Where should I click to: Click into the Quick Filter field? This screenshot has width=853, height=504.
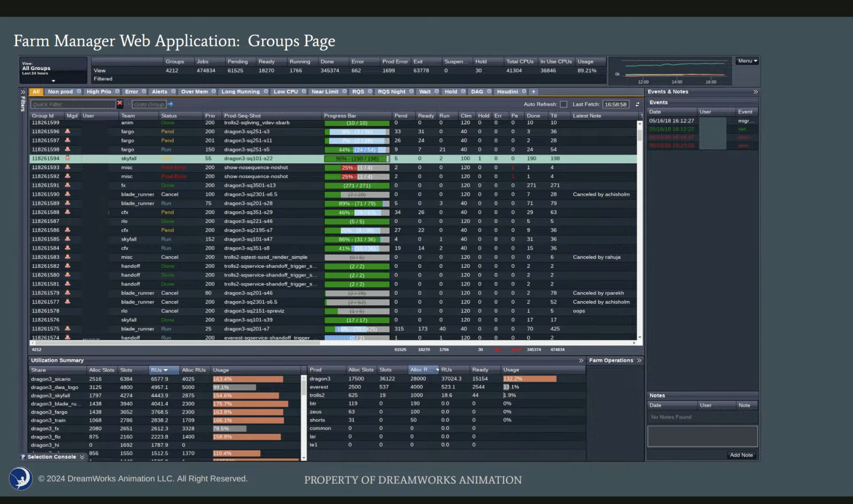coord(73,104)
